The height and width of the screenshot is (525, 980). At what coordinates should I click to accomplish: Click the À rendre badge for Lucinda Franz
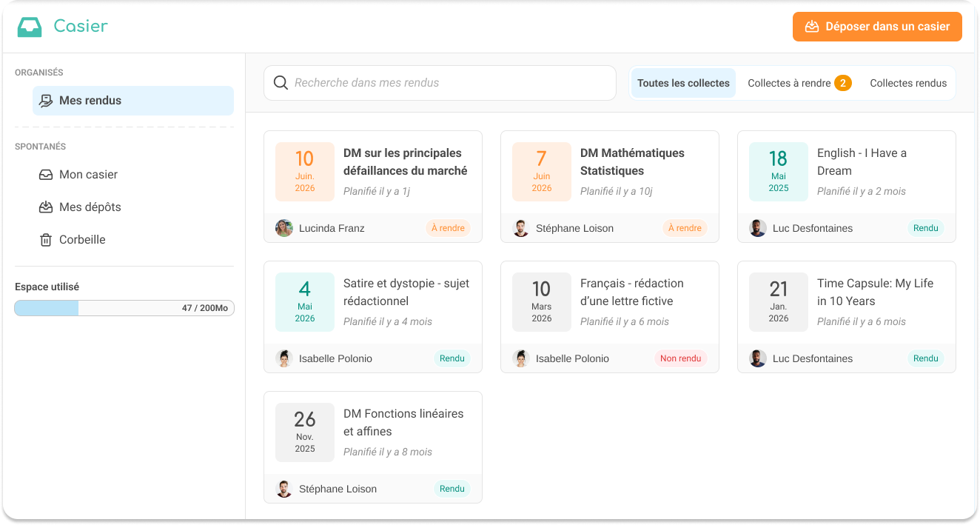point(448,228)
